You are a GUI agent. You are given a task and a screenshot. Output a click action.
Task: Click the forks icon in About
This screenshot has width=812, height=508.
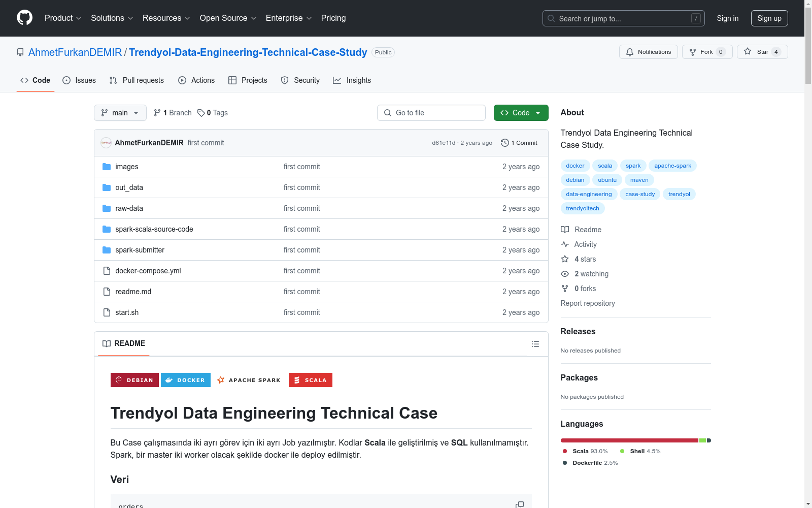tap(565, 289)
